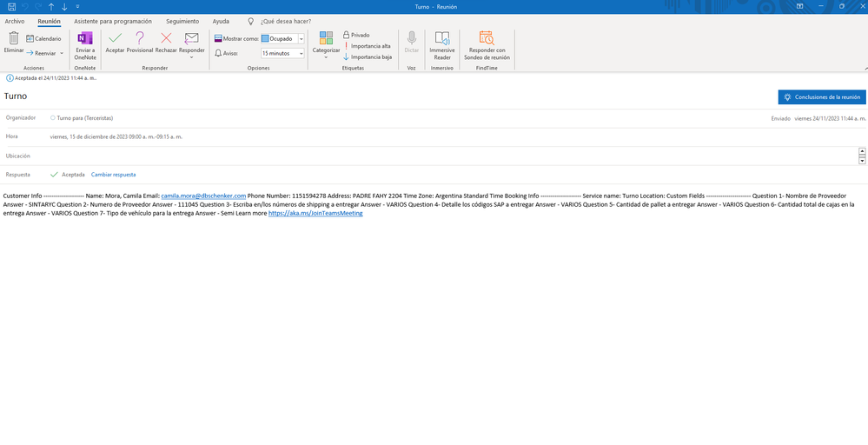Open the Ayuda tab
The height and width of the screenshot is (445, 868).
click(x=221, y=22)
